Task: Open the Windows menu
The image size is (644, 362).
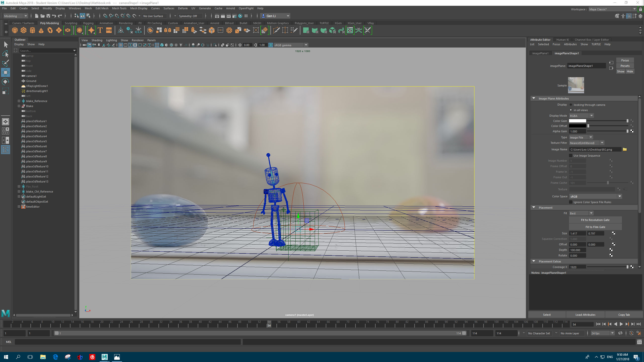Action: tap(75, 8)
